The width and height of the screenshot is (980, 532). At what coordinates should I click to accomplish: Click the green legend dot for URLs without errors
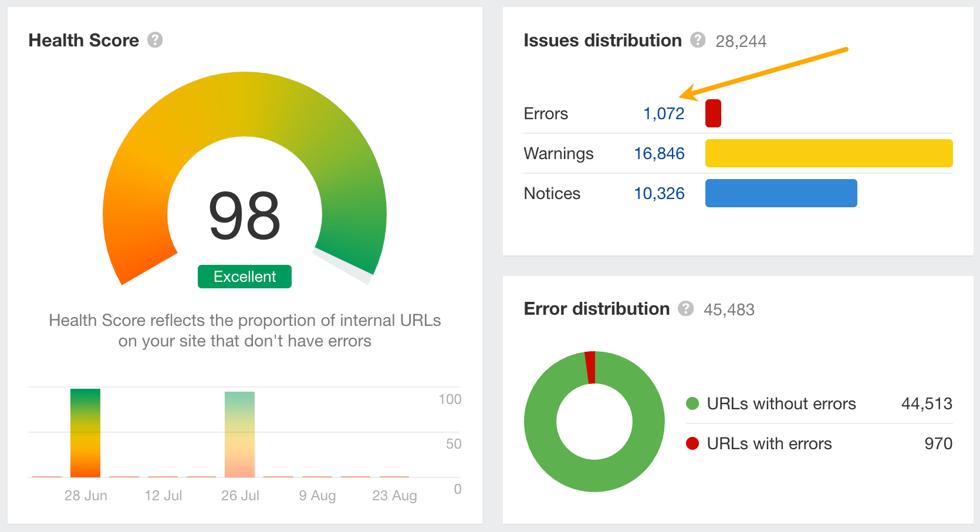click(694, 403)
